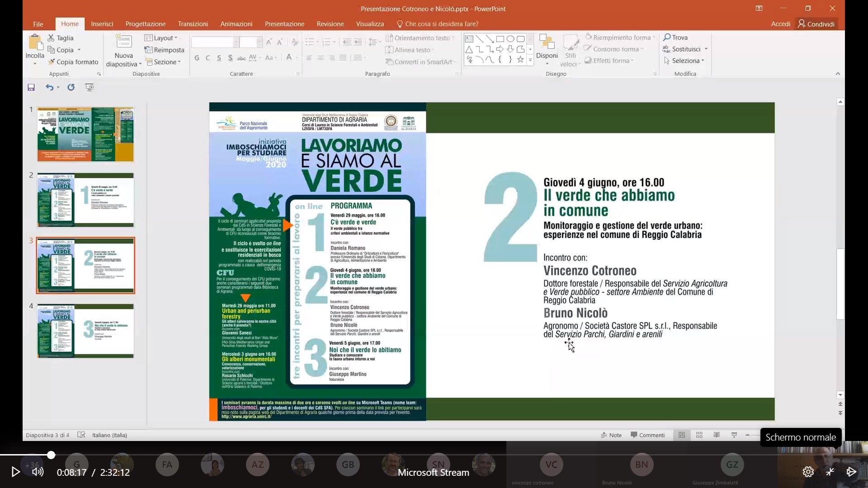Click Accedi to sign in
The image size is (868, 488).
(x=780, y=24)
